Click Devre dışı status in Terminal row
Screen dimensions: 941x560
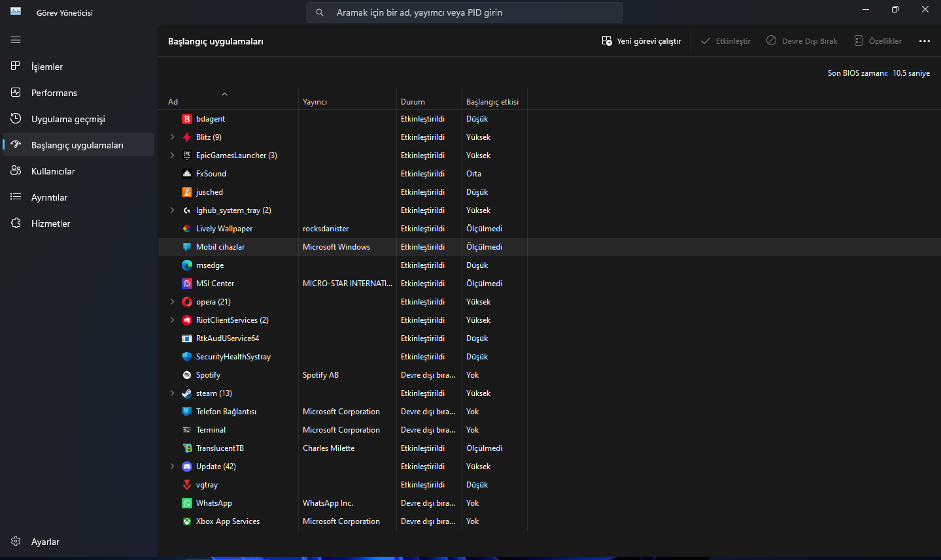coord(428,430)
